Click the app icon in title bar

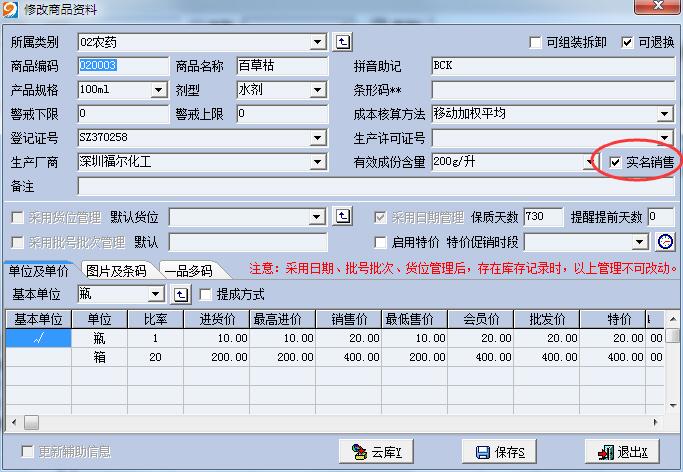pyautogui.click(x=12, y=10)
